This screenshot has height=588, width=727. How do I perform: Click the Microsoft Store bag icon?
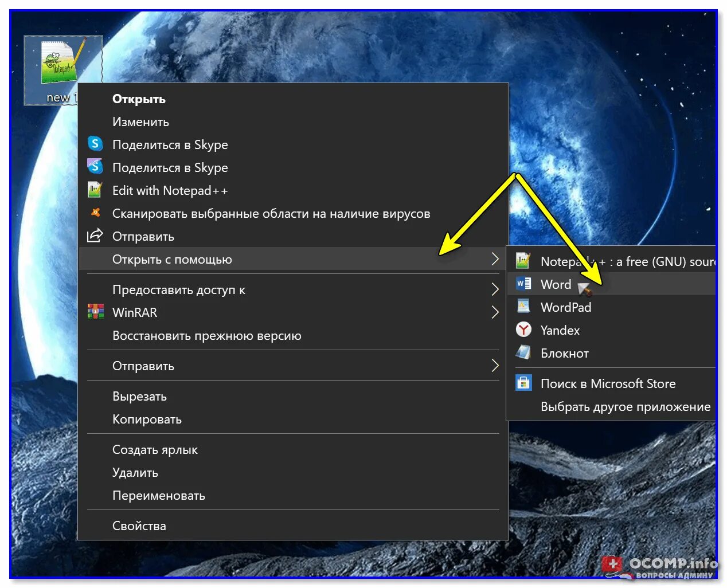coord(523,383)
